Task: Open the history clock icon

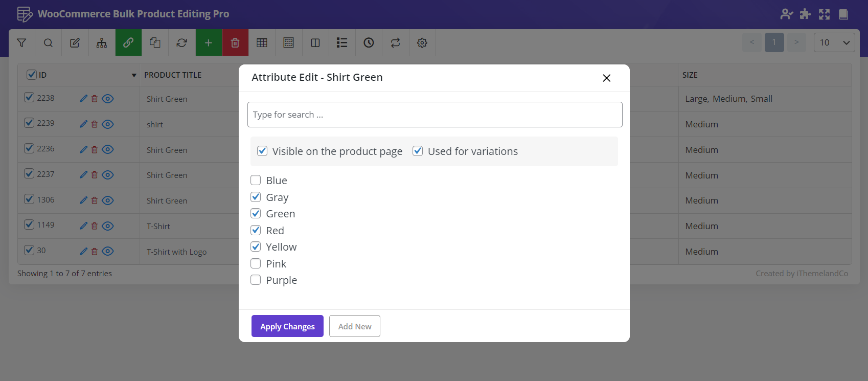Action: [369, 43]
